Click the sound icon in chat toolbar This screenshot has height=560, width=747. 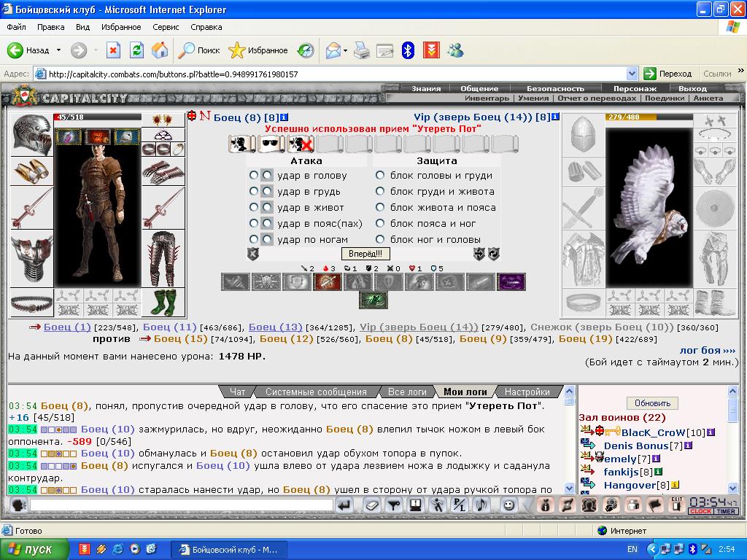click(483, 505)
